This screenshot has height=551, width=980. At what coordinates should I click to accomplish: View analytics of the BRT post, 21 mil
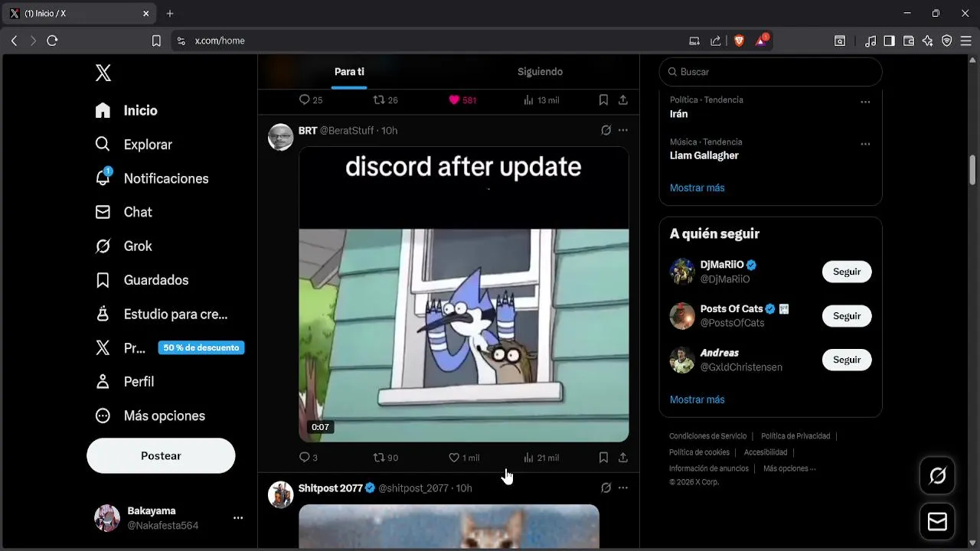point(541,458)
